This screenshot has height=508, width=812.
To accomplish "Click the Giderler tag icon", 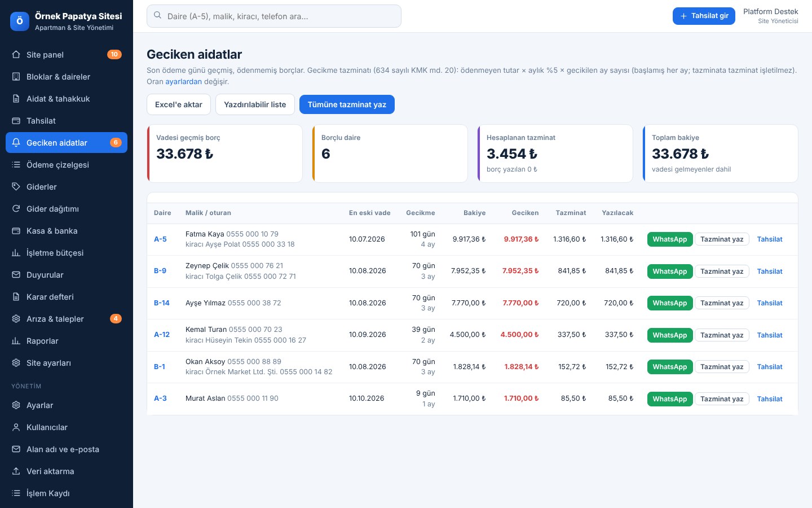I will click(x=16, y=187).
